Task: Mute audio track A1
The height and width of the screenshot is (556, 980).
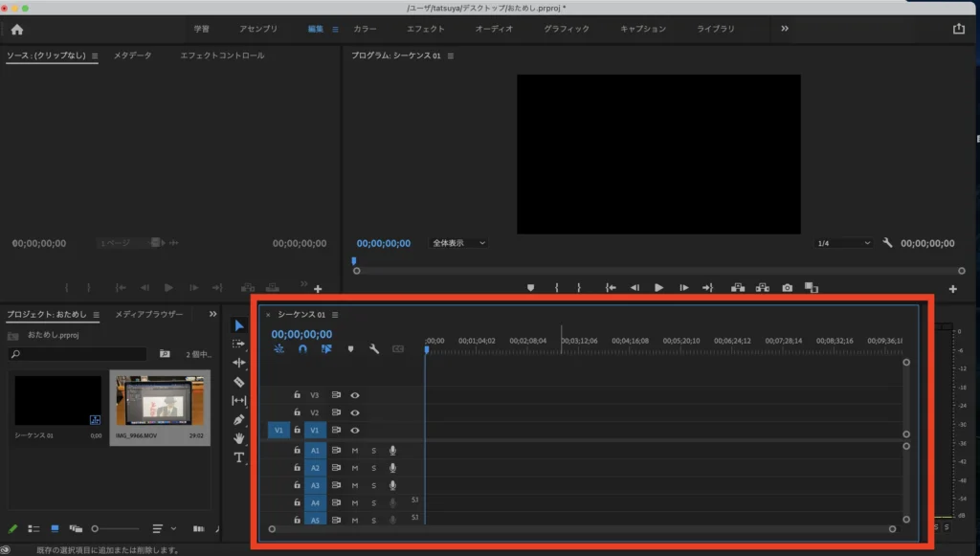Action: point(355,451)
